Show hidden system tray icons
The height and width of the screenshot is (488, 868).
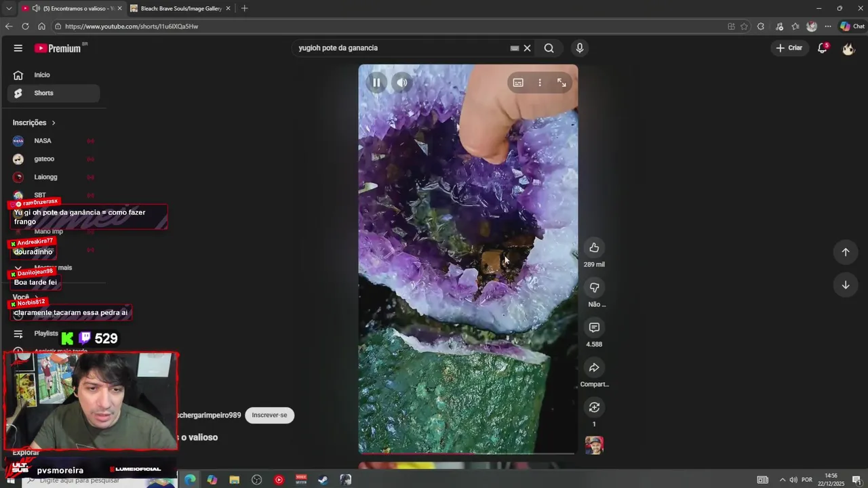782,480
